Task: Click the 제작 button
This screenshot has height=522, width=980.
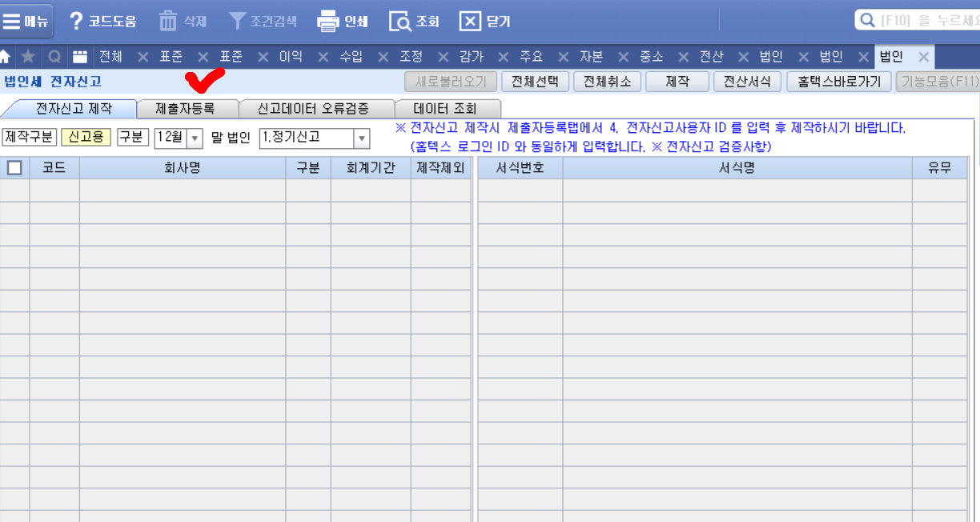Action: tap(677, 82)
